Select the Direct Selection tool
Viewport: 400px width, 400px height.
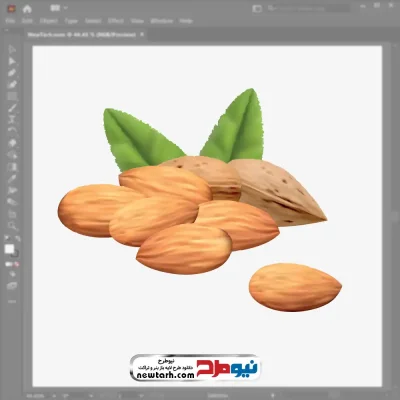12,61
